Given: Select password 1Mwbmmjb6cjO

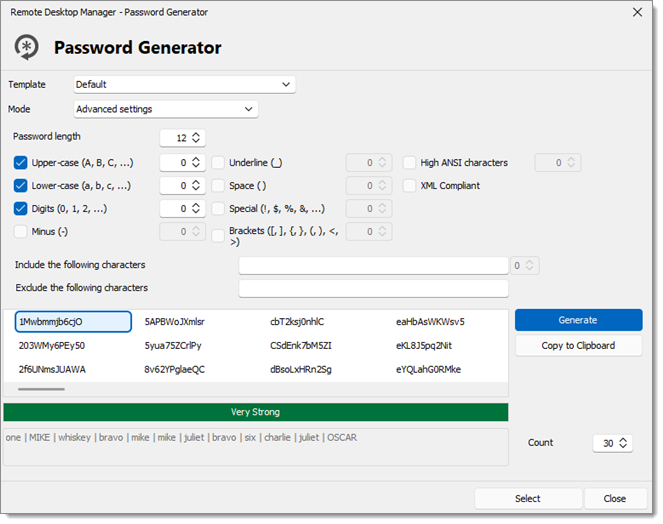Looking at the screenshot, I should click(x=73, y=322).
